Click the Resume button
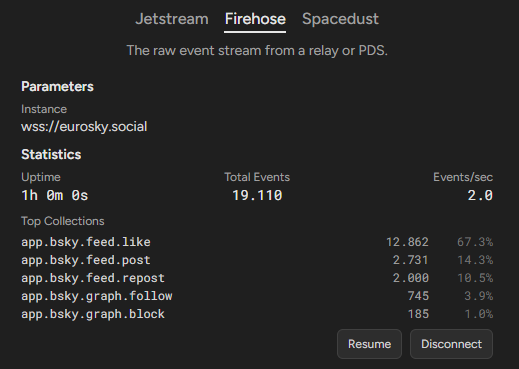Image resolution: width=519 pixels, height=369 pixels. coord(369,344)
